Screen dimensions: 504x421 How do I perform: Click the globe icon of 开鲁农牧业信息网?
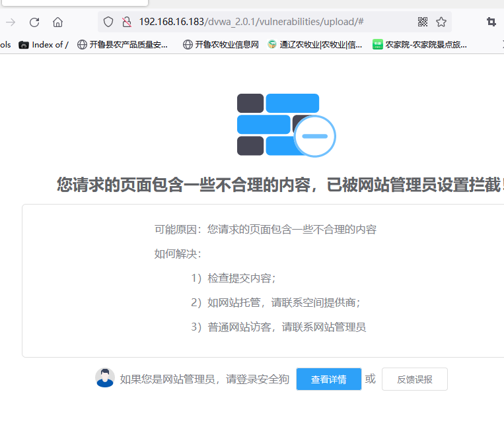(x=188, y=45)
